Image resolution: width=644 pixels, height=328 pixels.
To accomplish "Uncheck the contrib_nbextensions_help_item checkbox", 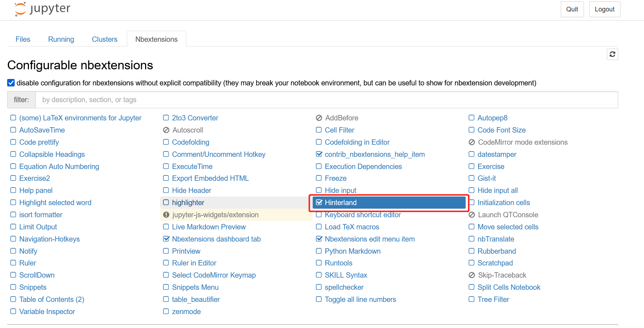I will click(319, 154).
